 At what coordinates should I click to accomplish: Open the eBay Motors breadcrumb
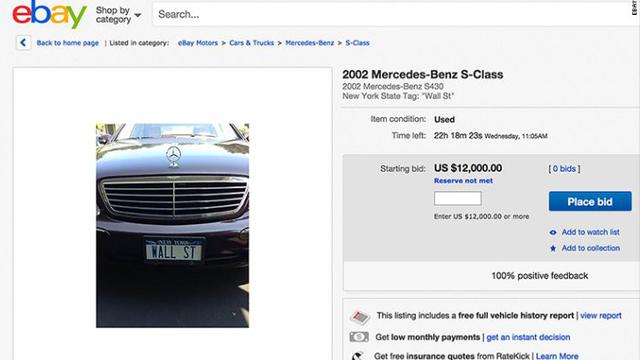198,43
